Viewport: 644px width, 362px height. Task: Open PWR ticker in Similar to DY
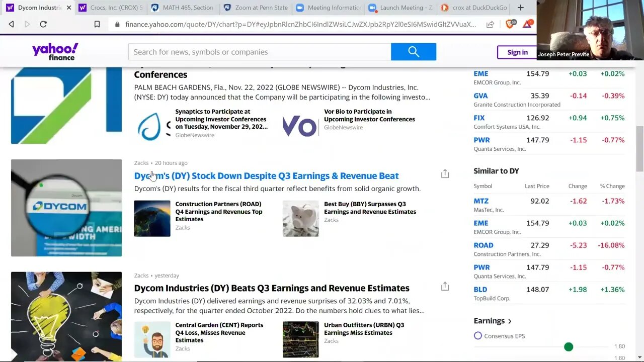481,267
